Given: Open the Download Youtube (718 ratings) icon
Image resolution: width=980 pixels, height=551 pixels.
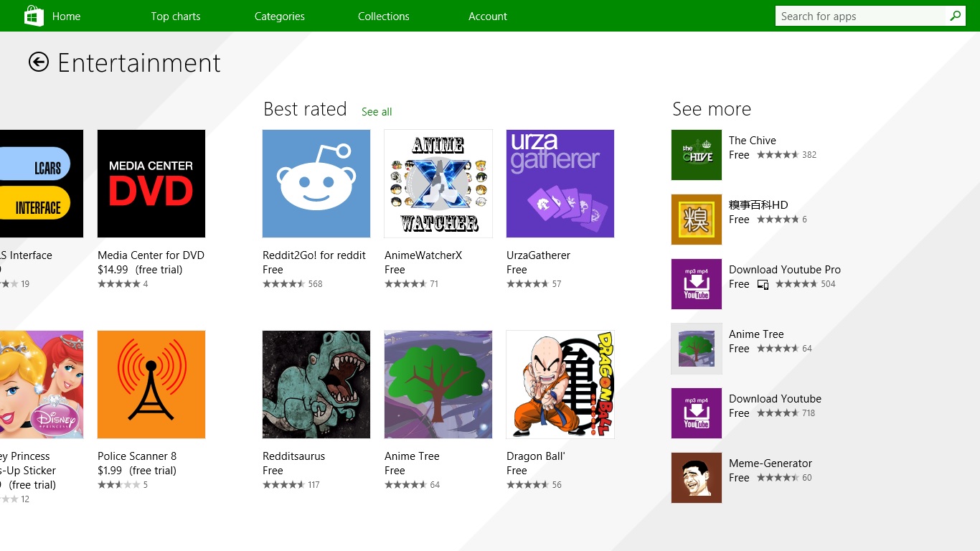Looking at the screenshot, I should 697,413.
